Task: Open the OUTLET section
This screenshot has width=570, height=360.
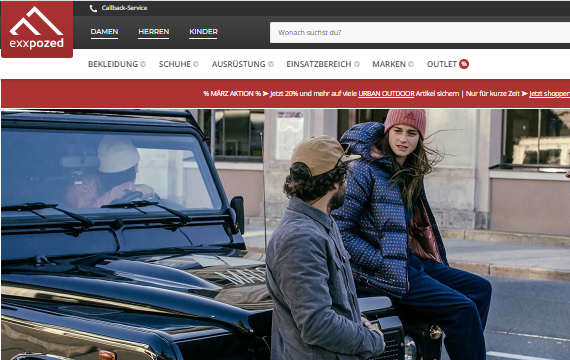Action: tap(442, 64)
